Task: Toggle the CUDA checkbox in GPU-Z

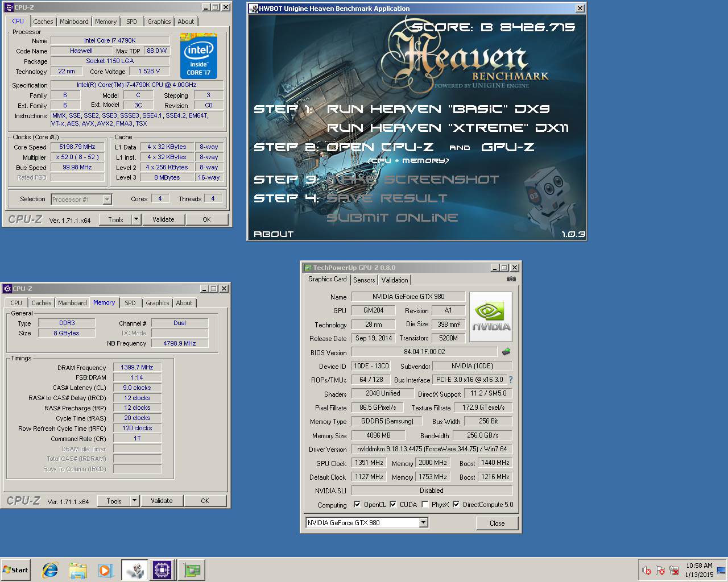Action: [x=393, y=504]
